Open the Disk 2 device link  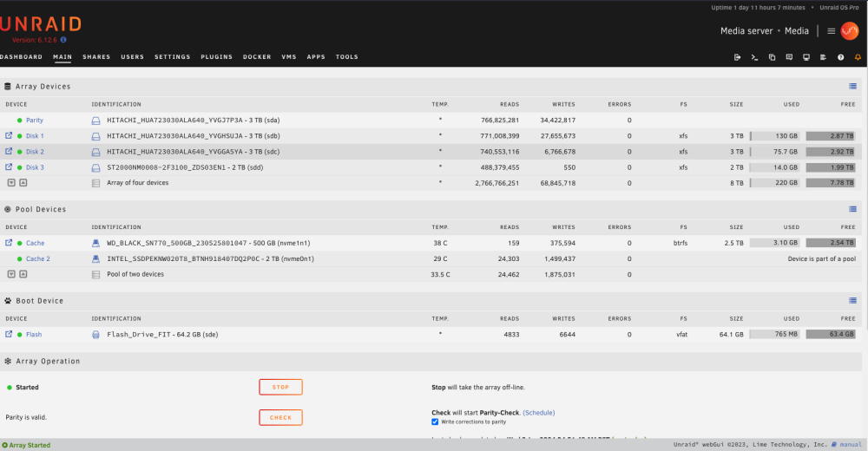(x=35, y=152)
